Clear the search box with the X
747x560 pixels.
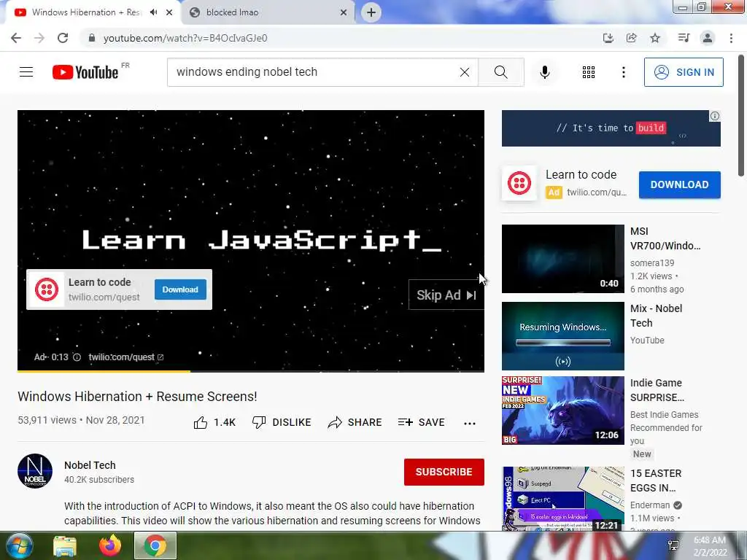point(465,72)
